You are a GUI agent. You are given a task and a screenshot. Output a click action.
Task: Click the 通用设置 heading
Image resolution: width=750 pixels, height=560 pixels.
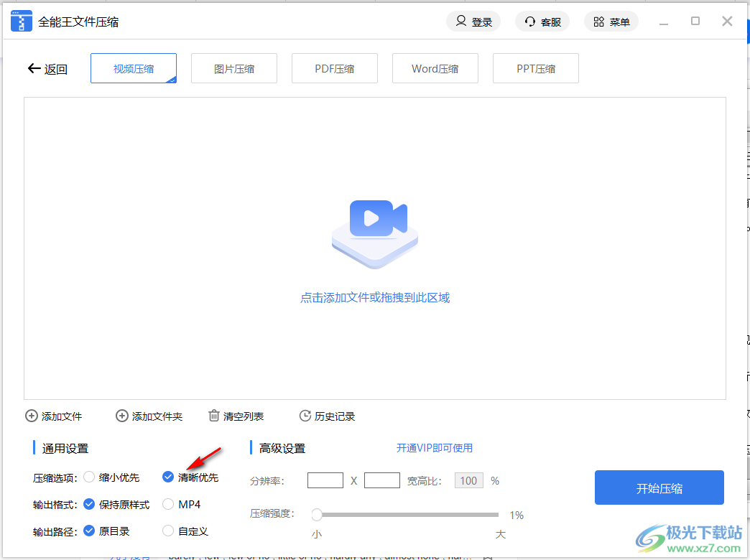tap(65, 449)
